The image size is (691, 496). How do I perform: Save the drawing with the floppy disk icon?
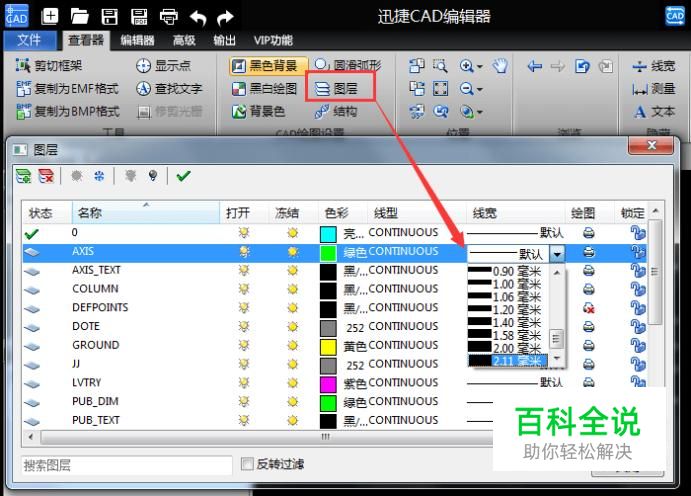click(109, 17)
